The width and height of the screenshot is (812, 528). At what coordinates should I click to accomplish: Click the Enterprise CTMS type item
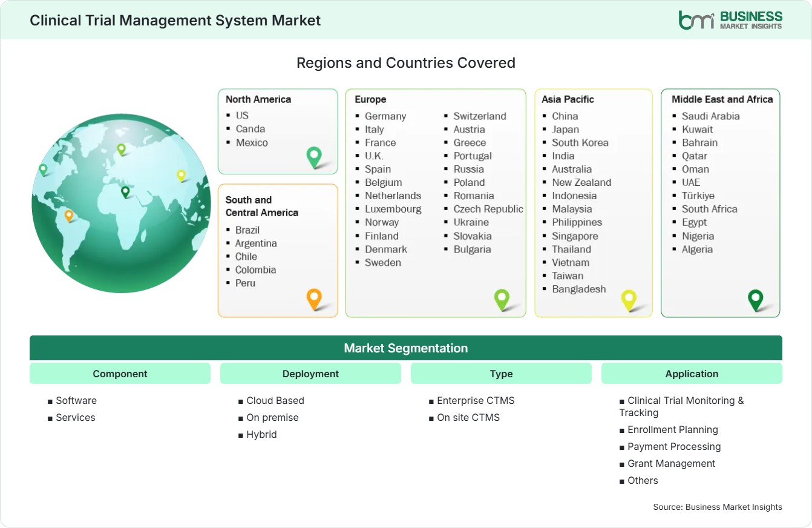point(476,401)
